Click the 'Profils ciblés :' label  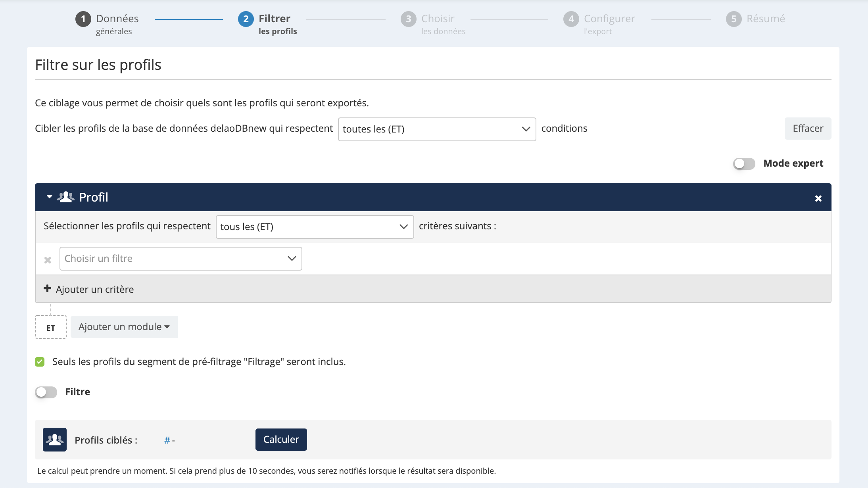(106, 440)
